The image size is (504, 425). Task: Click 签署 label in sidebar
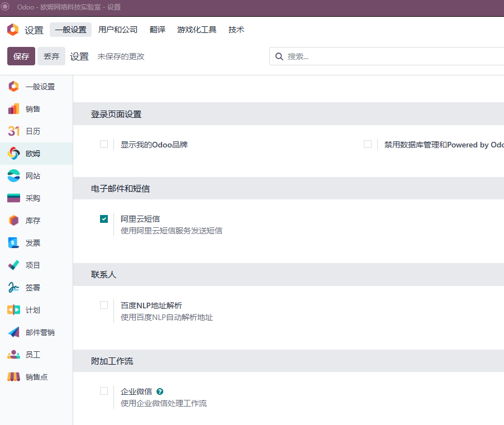(x=33, y=288)
